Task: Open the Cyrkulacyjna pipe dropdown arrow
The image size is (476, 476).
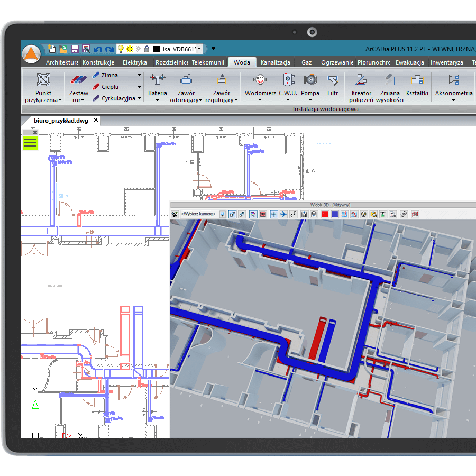Action: click(139, 98)
